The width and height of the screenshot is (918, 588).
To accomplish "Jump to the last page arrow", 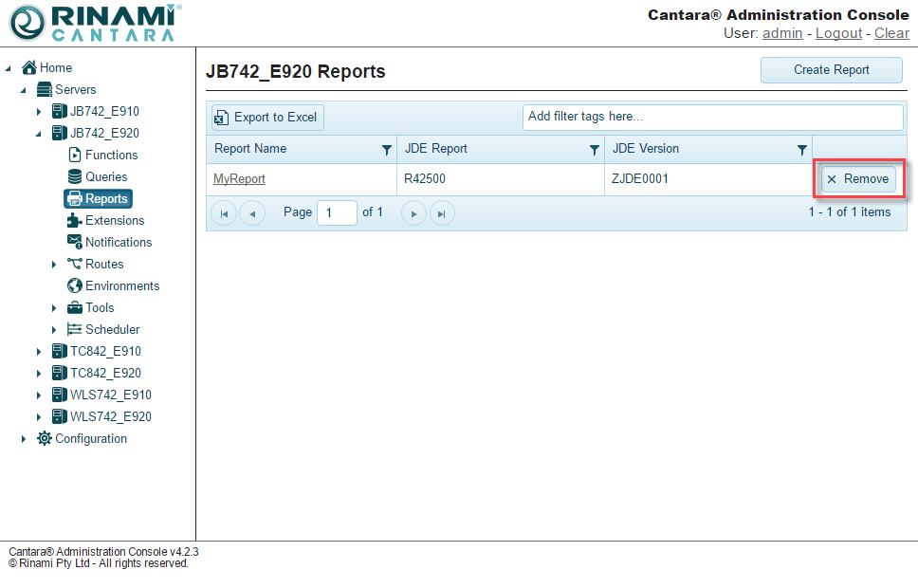I will 442,213.
